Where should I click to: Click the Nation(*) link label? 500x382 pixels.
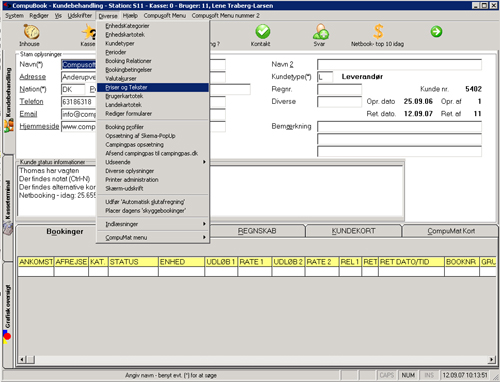pyautogui.click(x=33, y=89)
